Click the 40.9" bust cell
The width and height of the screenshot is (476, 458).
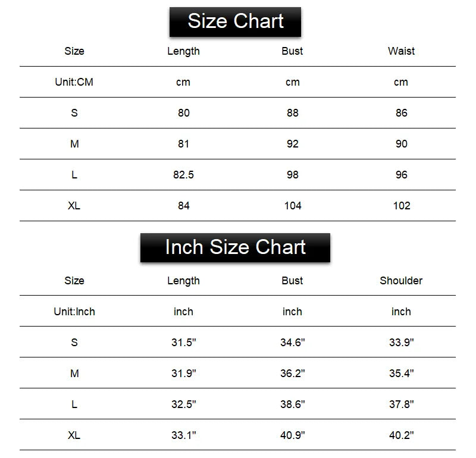[293, 435]
